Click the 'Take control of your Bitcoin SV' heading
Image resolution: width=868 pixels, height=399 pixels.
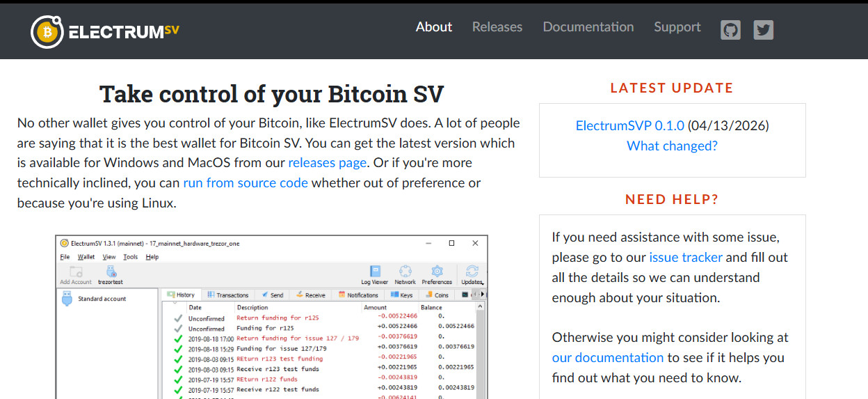[x=271, y=94]
